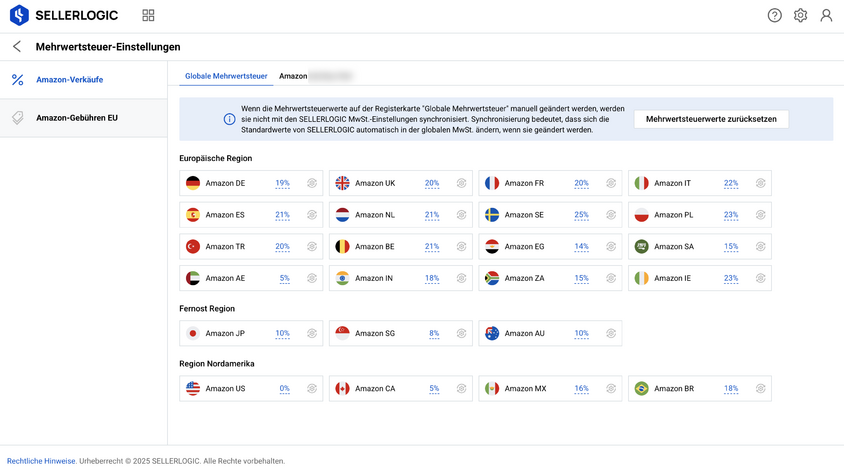Viewport: 844px width, 473px height.
Task: Switch to the Amazon tab
Action: point(315,76)
